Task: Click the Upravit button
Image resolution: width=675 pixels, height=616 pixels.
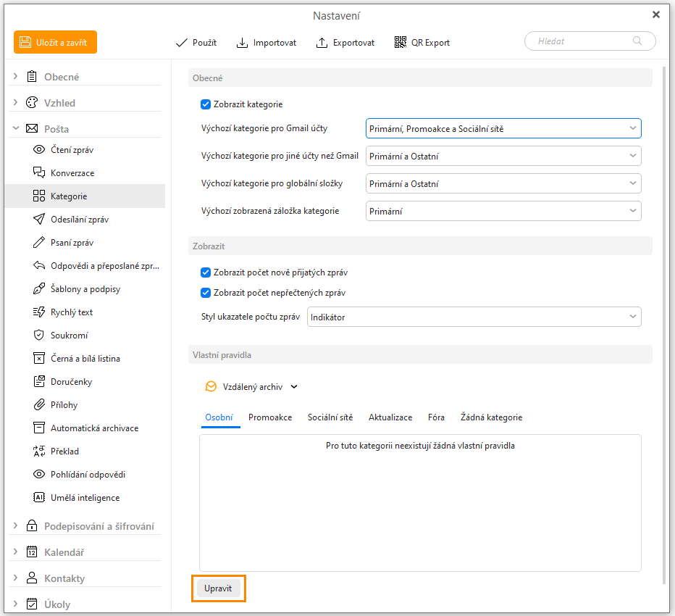Action: (x=218, y=588)
